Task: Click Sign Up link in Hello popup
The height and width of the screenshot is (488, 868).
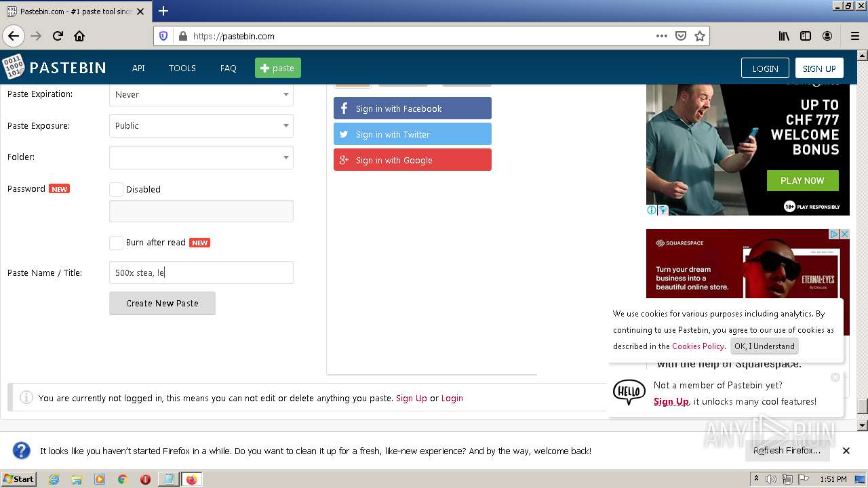Action: (671, 401)
